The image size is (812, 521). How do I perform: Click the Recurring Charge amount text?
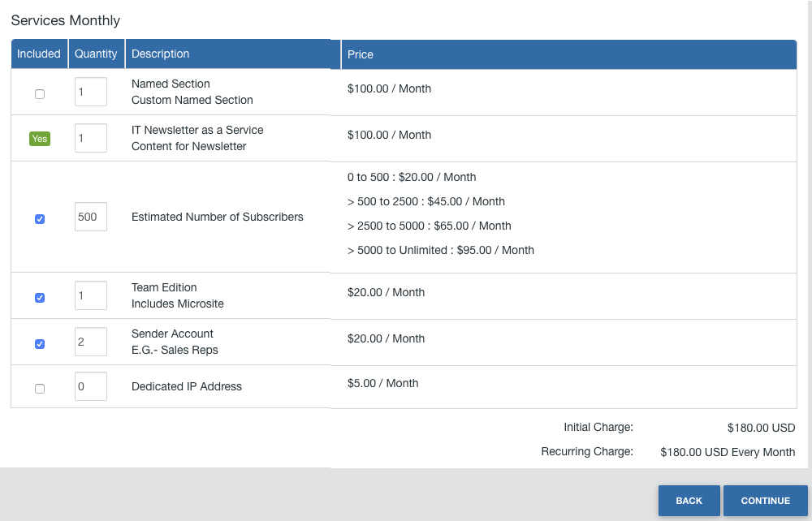coord(728,452)
